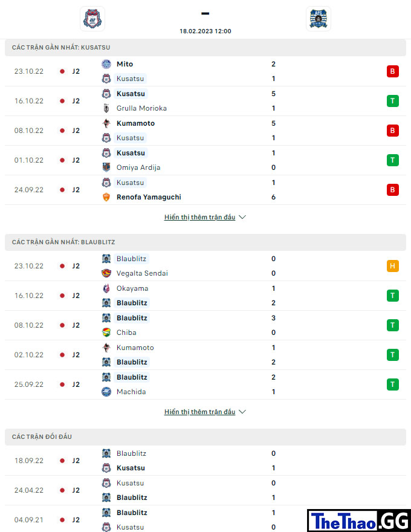Open the Mito club logo
This screenshot has height=532, width=411.
pyautogui.click(x=106, y=64)
